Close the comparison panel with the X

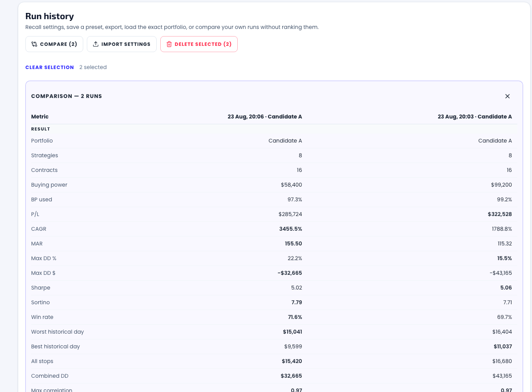(x=507, y=96)
